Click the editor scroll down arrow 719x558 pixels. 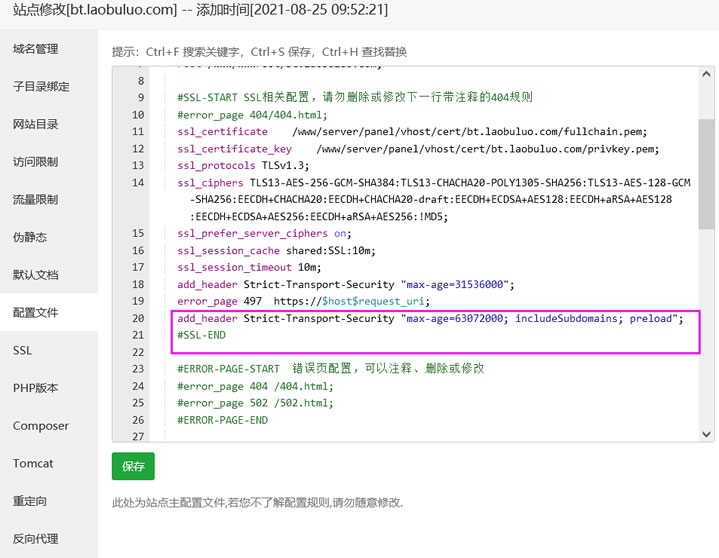point(706,434)
